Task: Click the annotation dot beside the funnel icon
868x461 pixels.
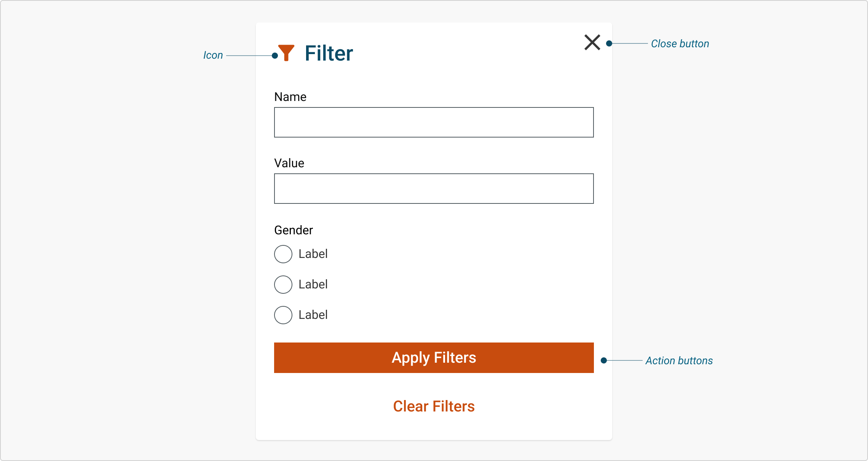Action: coord(275,56)
